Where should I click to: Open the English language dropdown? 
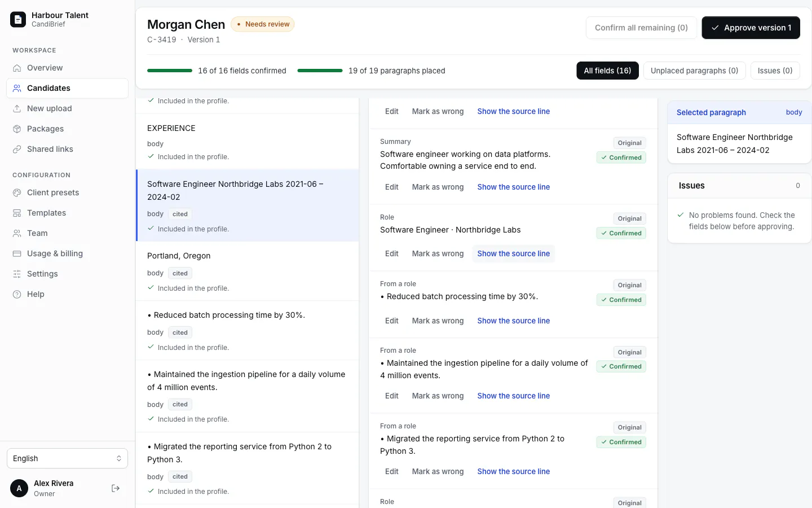[x=67, y=458]
